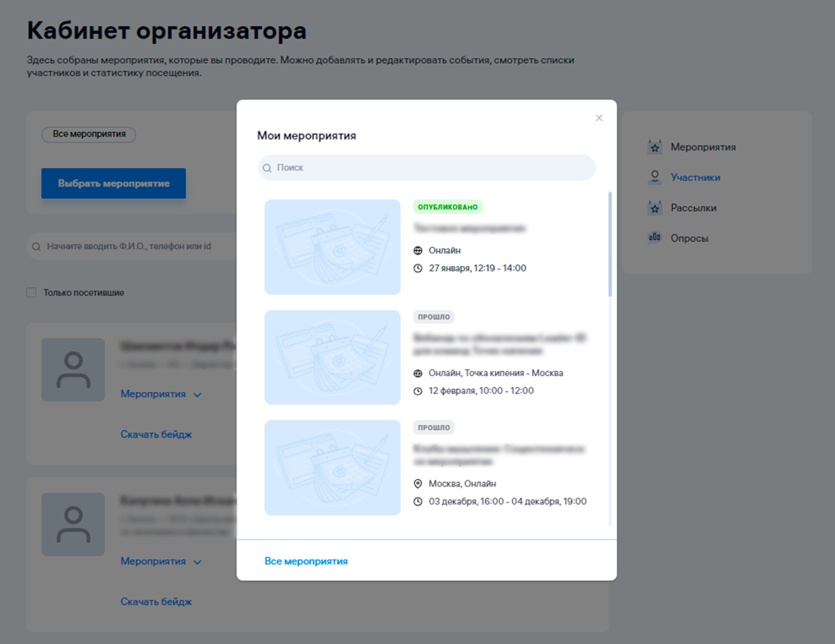
Task: Open the Все мероприятия link in the dialog
Action: click(306, 561)
